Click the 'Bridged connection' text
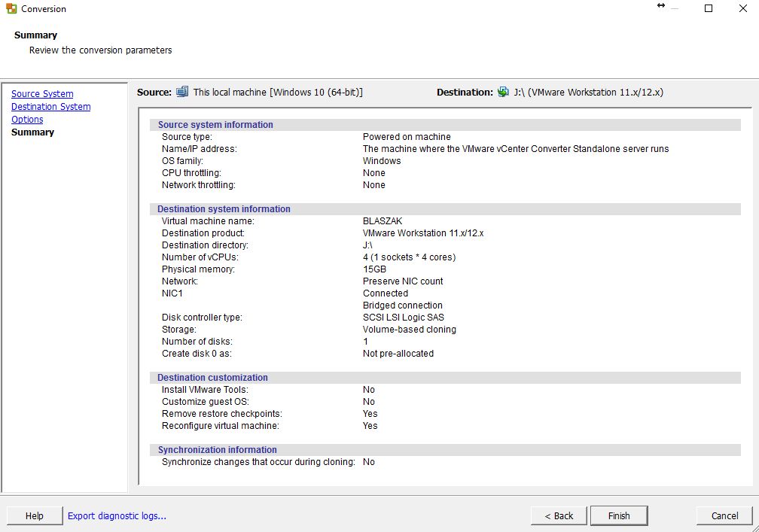 403,306
